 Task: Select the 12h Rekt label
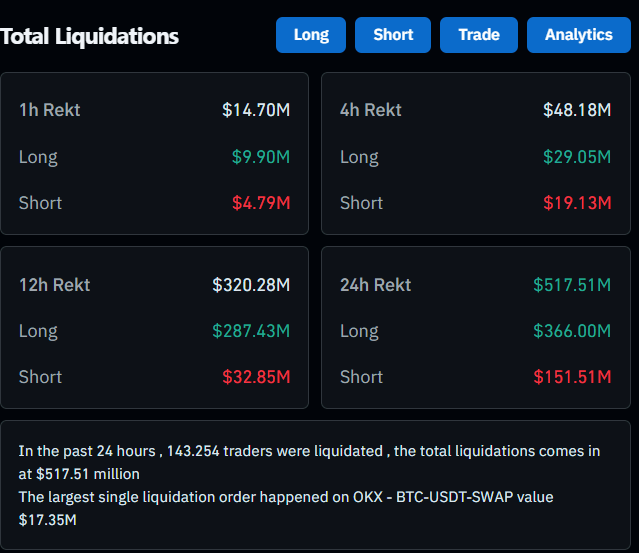pyautogui.click(x=55, y=285)
